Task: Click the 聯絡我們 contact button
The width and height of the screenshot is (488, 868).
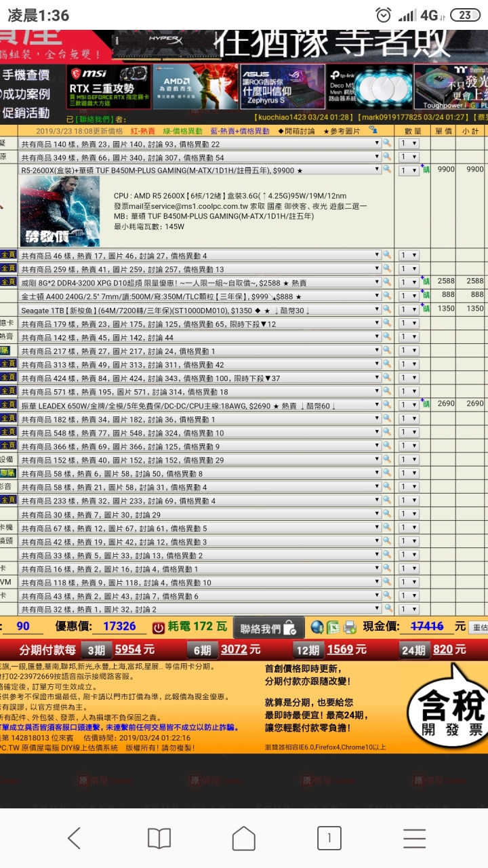Action: pyautogui.click(x=269, y=627)
